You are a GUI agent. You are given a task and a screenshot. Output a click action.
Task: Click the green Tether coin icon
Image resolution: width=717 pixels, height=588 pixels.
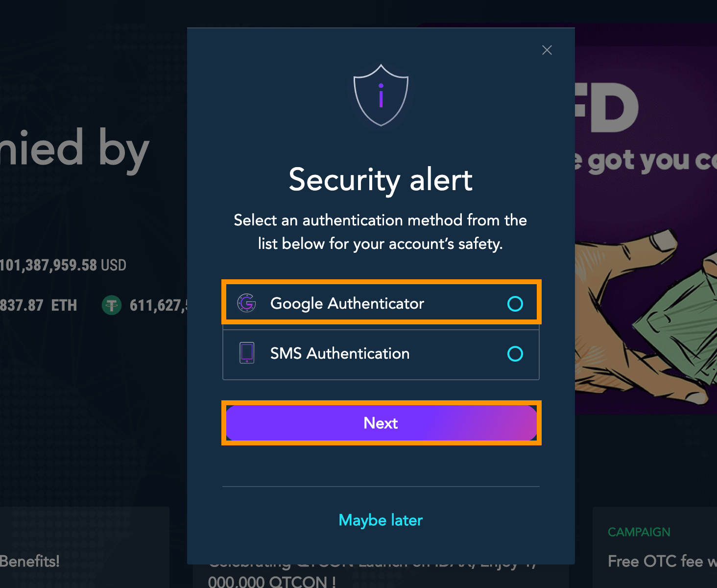click(x=112, y=305)
